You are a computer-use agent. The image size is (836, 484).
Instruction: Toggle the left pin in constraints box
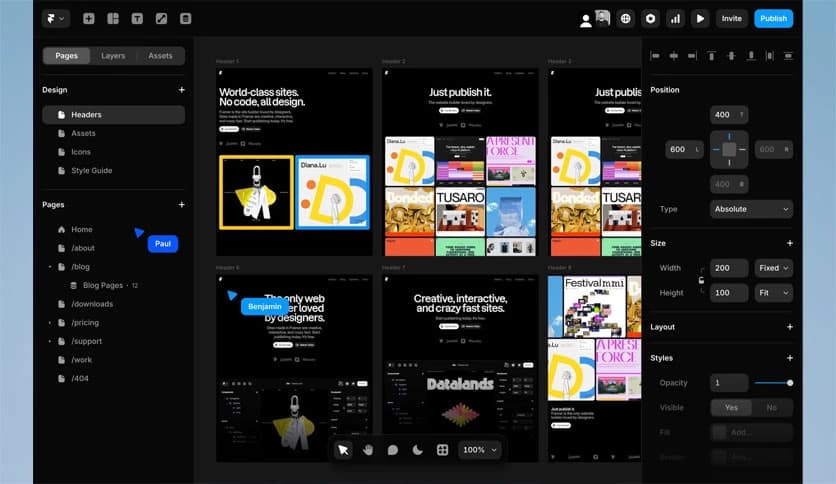[716, 150]
